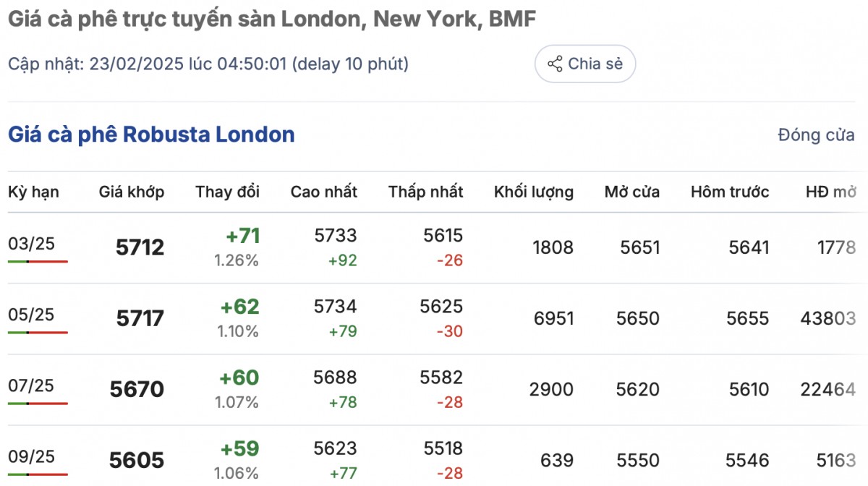Click the Cao nhất column header
The image size is (868, 486).
tap(324, 192)
